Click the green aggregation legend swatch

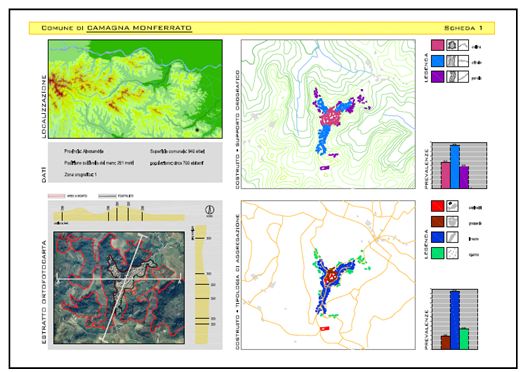pyautogui.click(x=438, y=253)
